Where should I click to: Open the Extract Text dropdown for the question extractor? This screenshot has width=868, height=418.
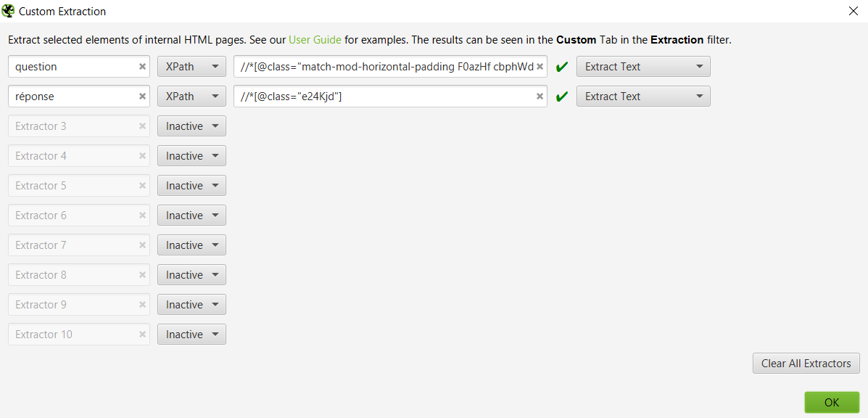[x=642, y=66]
